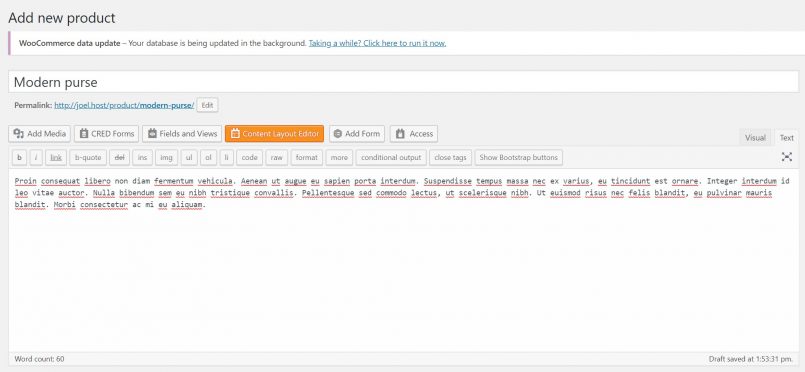Insert bold tag with b button

click(x=20, y=158)
